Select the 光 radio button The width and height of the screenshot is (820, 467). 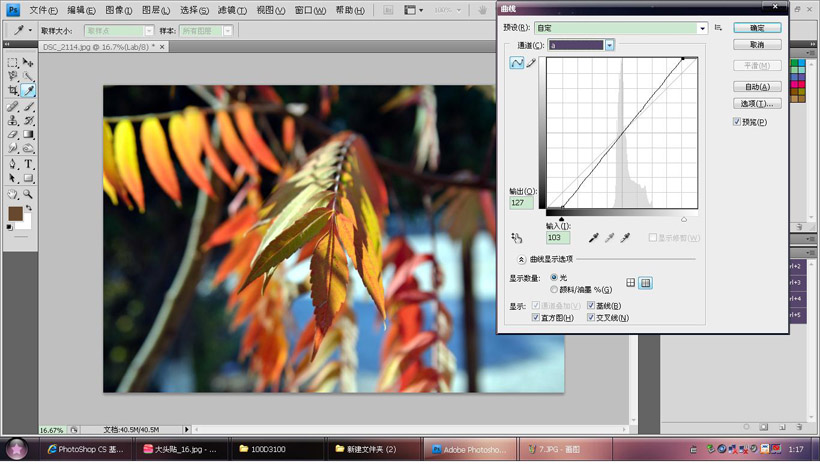coord(554,277)
